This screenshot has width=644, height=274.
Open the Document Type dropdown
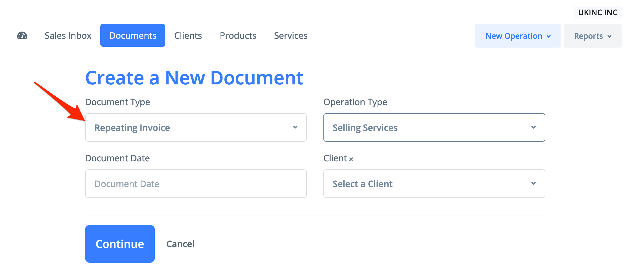(x=196, y=128)
